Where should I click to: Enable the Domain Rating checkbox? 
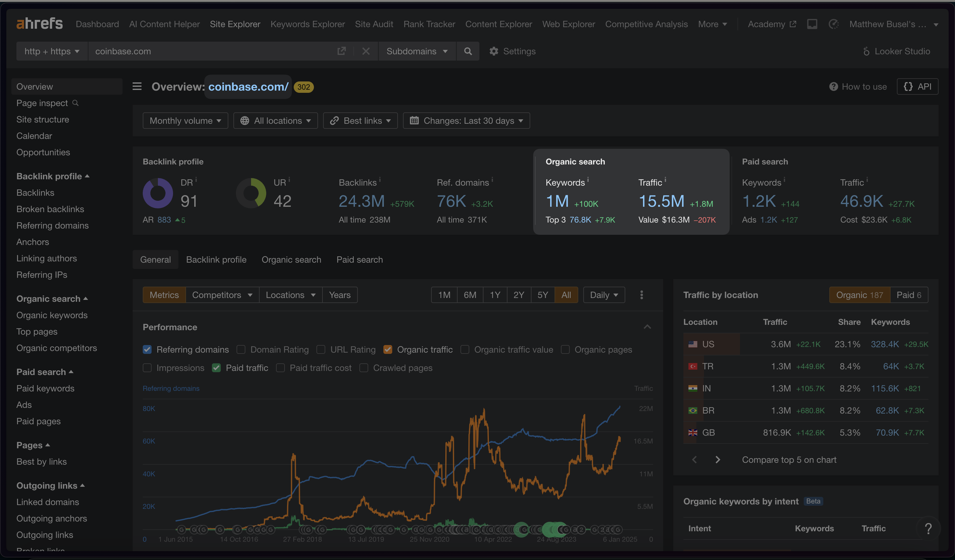241,349
